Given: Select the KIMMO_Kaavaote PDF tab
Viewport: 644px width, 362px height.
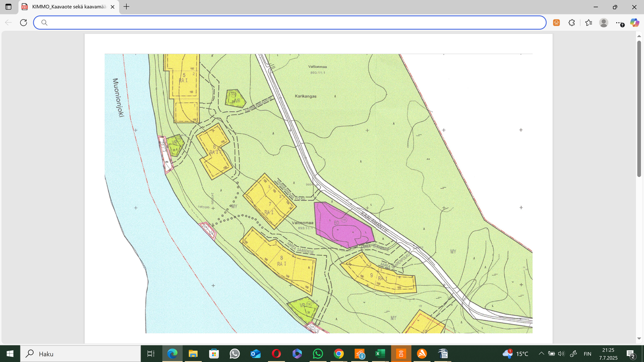Looking at the screenshot, I should point(66,7).
